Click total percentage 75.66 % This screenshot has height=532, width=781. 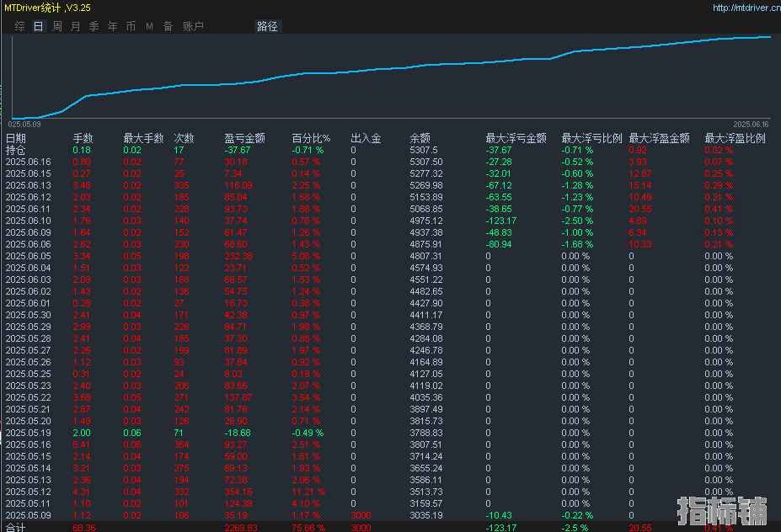tap(308, 528)
